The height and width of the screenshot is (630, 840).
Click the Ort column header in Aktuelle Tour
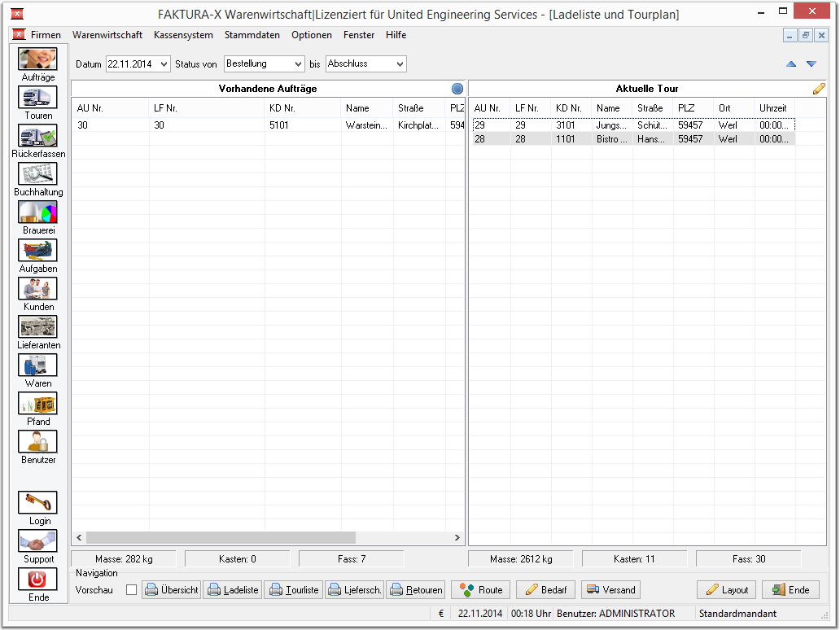tap(734, 108)
